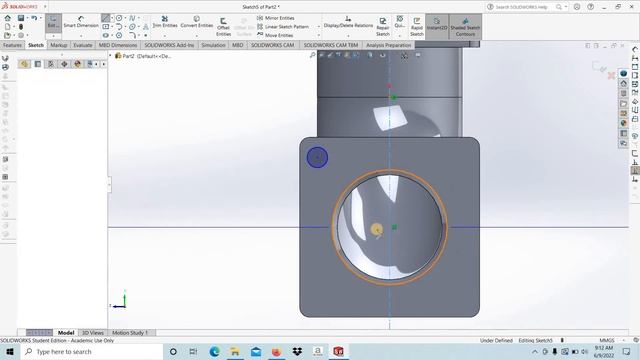The image size is (640, 360).
Task: Click Convert Entities tool
Action: click(197, 22)
